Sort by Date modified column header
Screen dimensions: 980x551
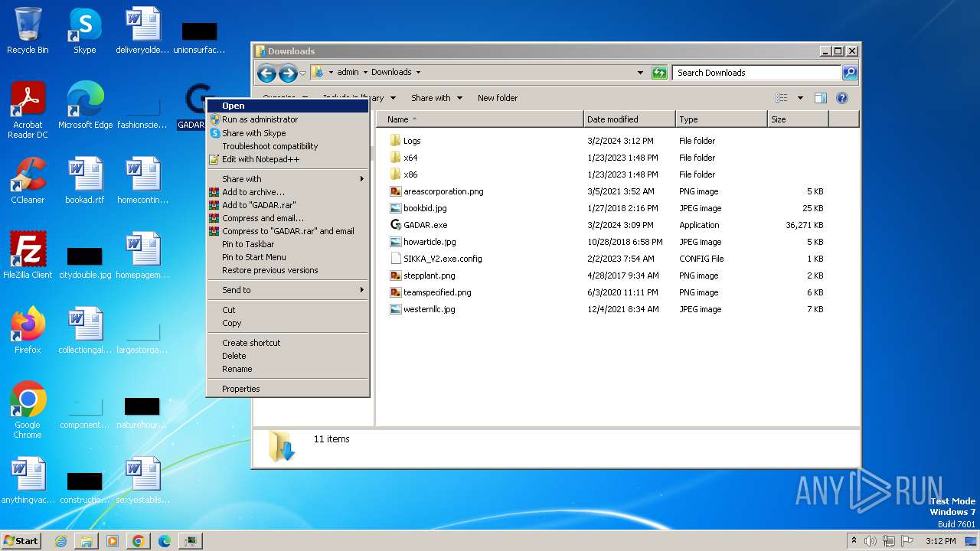point(629,119)
